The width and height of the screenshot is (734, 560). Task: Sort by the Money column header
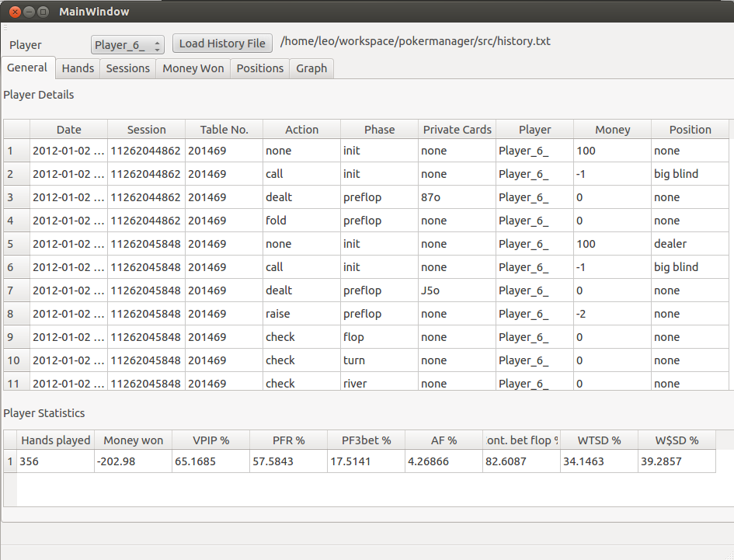(613, 129)
